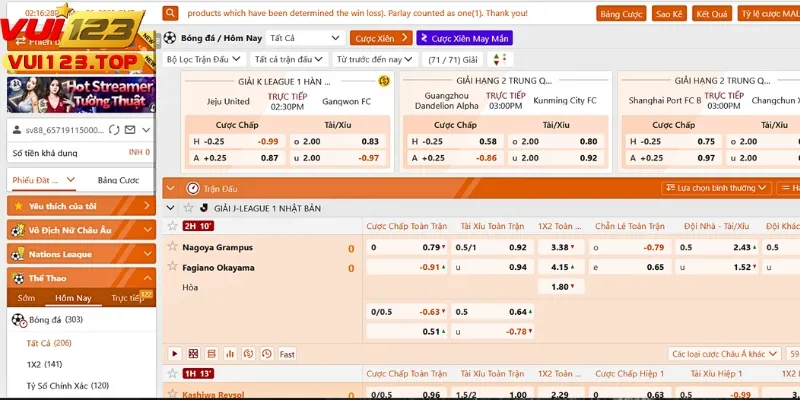Select Tỷ Số Chính Xác (120) item
Viewport: 800px width, 400px height.
click(68, 386)
